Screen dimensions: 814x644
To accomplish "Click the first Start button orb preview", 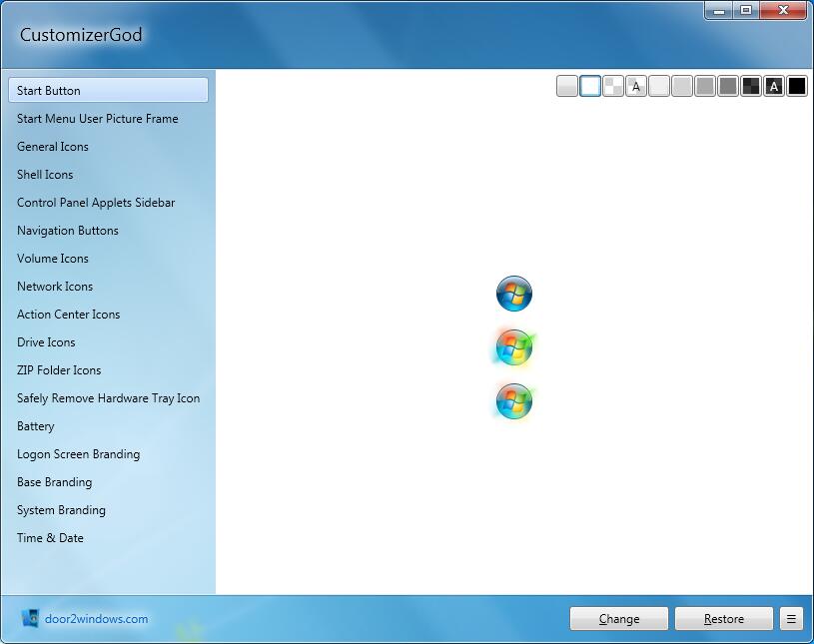I will click(x=513, y=295).
